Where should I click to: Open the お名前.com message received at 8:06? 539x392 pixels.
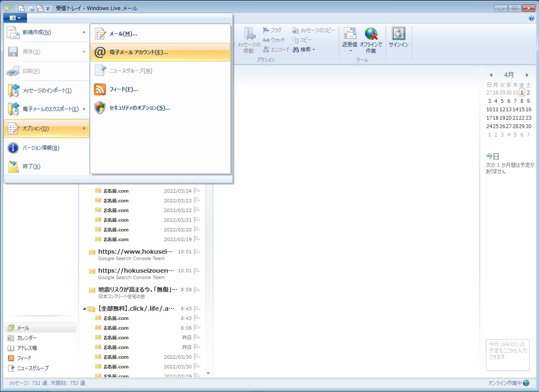click(x=146, y=328)
